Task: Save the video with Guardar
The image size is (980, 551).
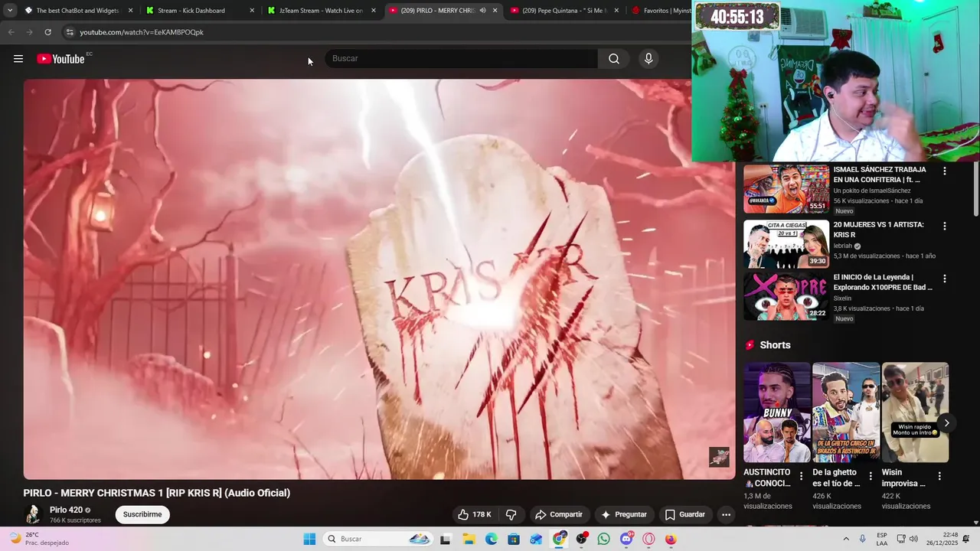Action: (x=685, y=514)
